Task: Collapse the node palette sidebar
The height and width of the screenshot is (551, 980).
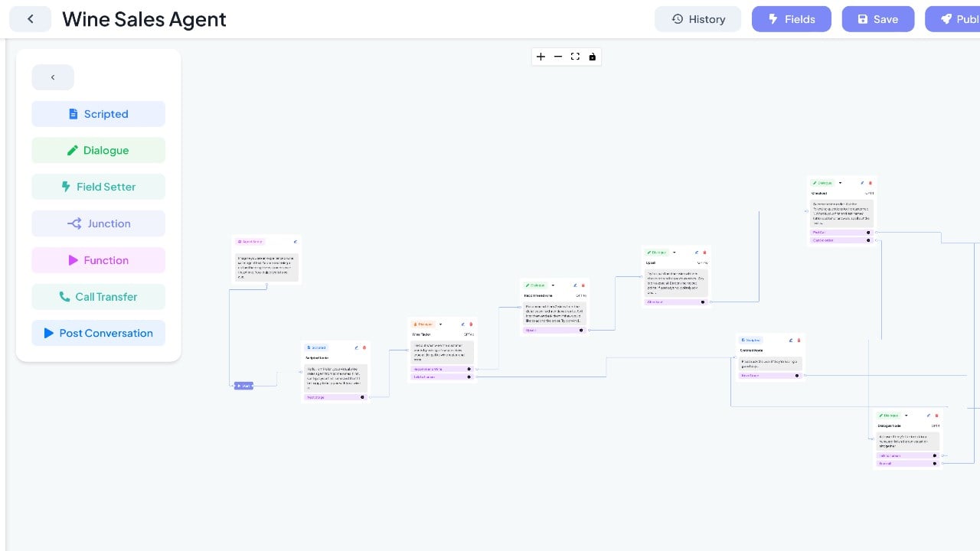Action: click(x=53, y=77)
